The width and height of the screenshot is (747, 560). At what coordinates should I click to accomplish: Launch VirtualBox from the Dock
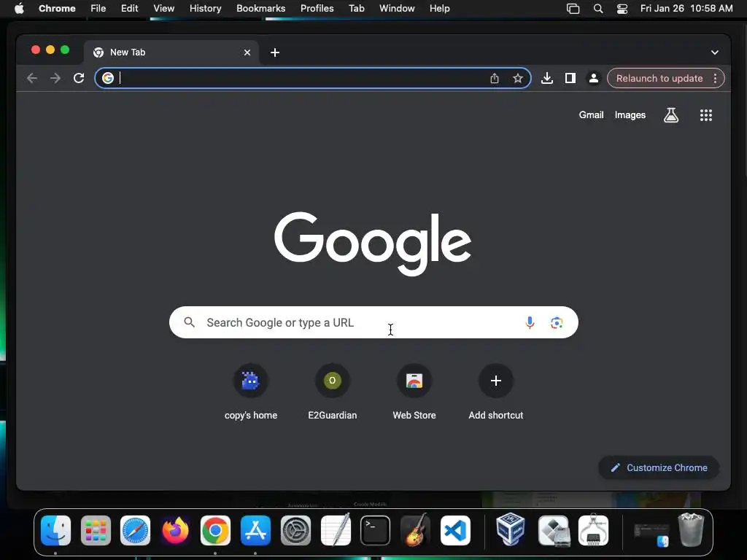(510, 529)
